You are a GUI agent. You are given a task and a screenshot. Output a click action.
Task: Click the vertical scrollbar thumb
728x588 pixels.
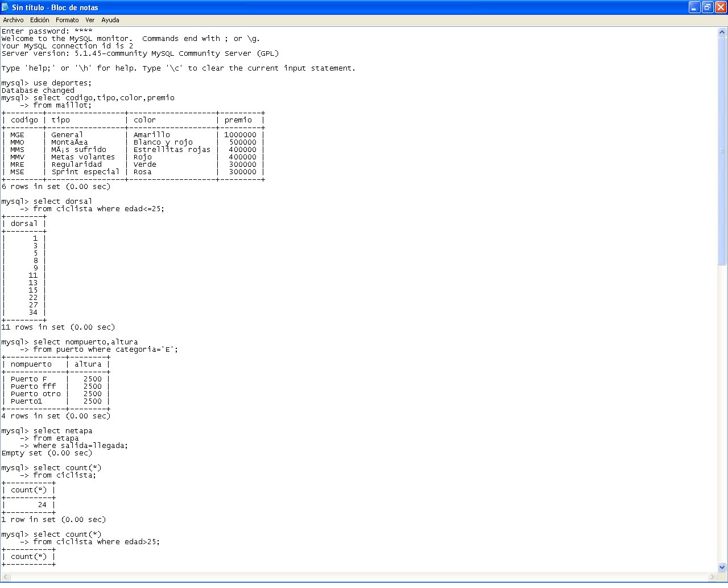(722, 151)
